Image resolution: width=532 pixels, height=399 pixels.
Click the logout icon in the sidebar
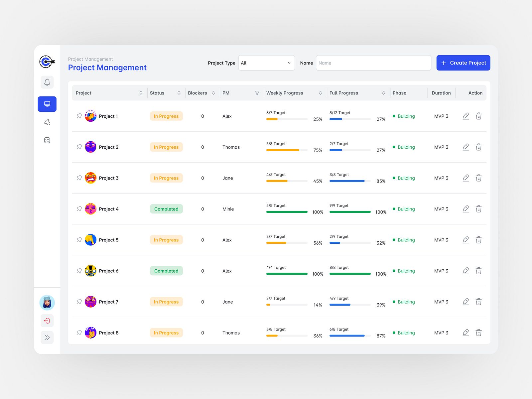pos(47,321)
